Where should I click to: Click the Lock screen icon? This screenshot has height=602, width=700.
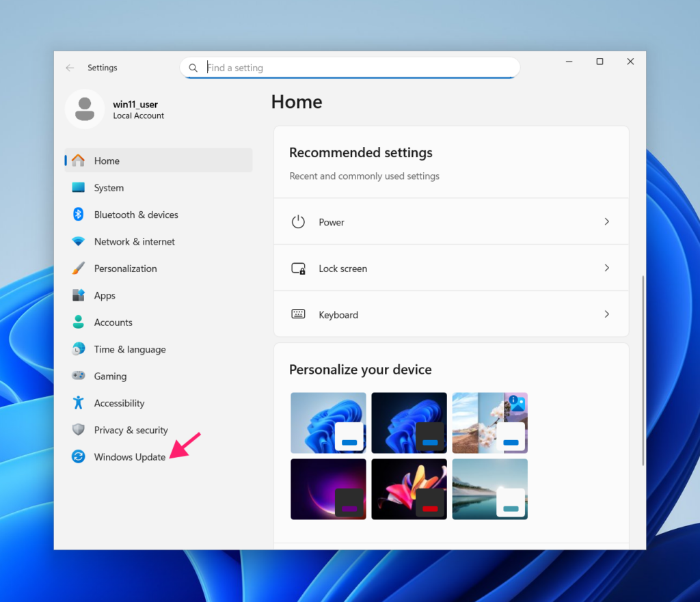(x=298, y=268)
